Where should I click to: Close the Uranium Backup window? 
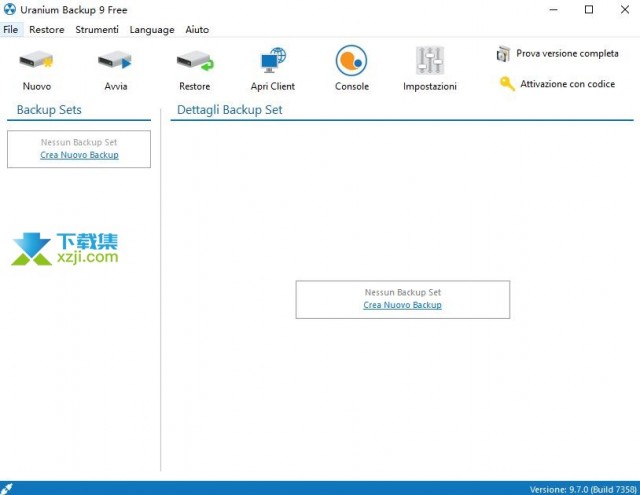(x=624, y=9)
